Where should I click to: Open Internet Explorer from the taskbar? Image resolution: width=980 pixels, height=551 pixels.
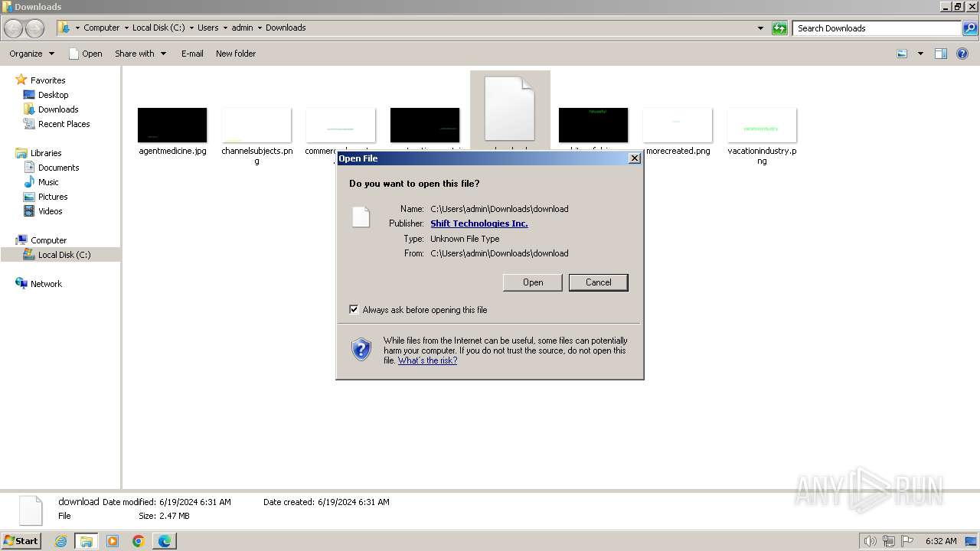click(x=60, y=541)
